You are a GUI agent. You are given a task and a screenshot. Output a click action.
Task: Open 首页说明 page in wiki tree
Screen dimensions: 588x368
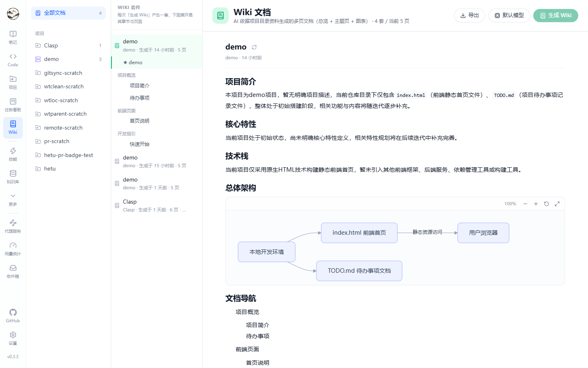click(140, 121)
